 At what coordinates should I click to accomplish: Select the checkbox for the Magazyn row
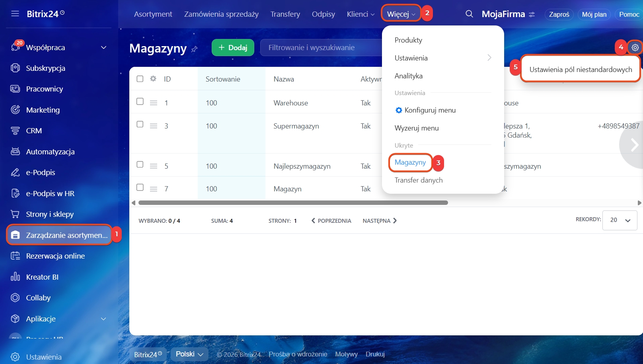click(140, 187)
